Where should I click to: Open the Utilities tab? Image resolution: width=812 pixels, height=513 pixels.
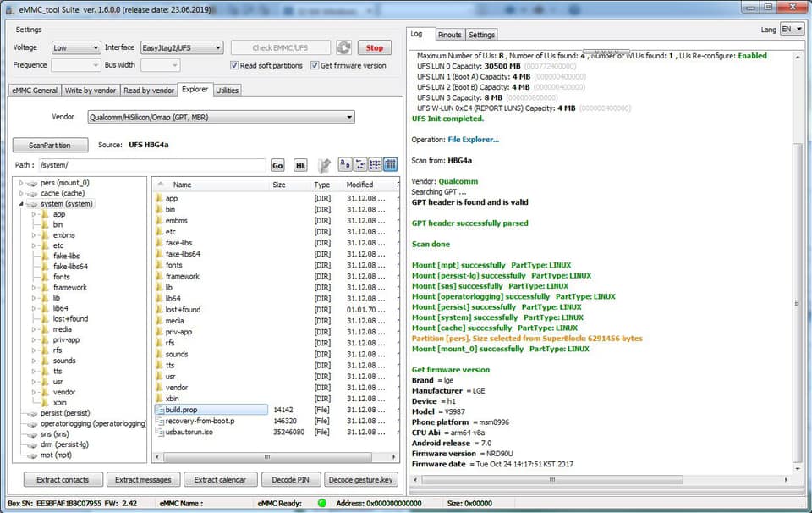pyautogui.click(x=227, y=91)
